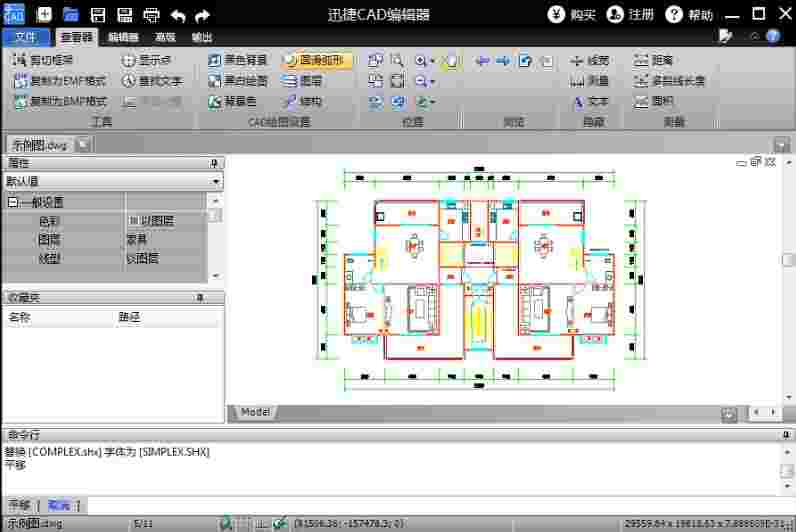The width and height of the screenshot is (796, 532).
Task: Click the 查找文字 find text tool
Action: tap(152, 81)
